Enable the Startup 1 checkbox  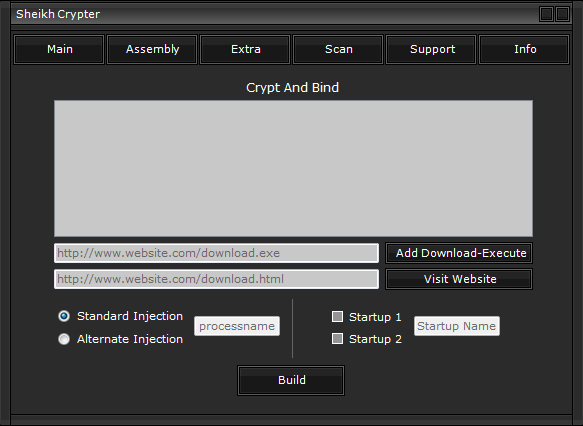tap(337, 317)
